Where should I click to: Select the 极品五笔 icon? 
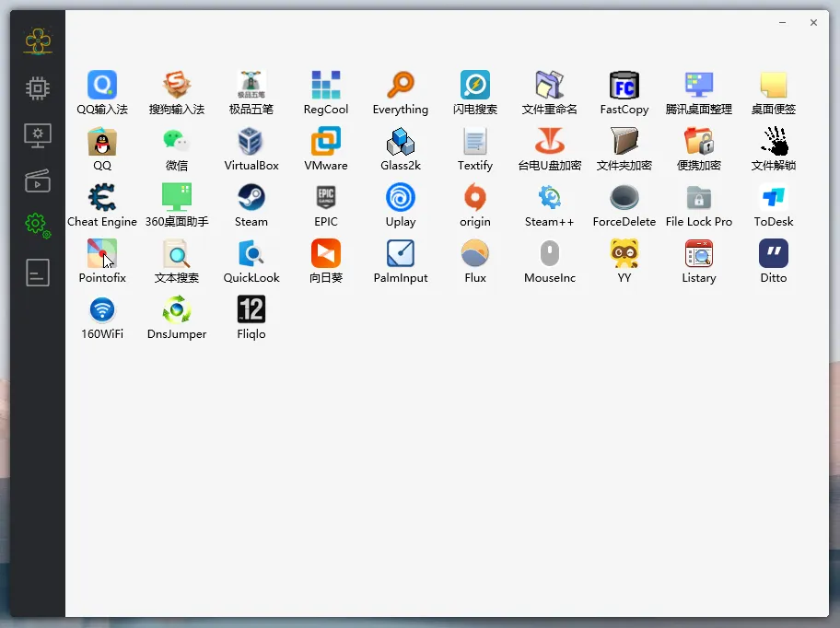(251, 85)
